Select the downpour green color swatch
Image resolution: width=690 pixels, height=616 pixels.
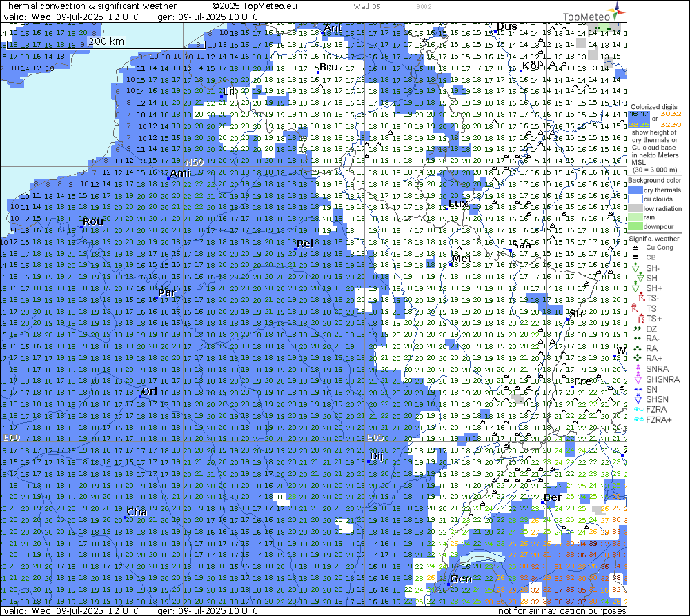pos(635,226)
